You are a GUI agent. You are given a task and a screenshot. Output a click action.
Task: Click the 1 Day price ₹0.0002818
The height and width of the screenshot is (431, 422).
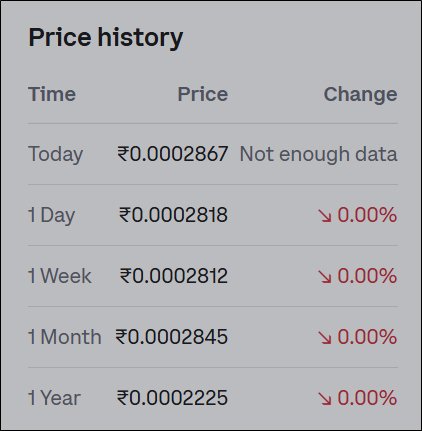pos(173,215)
